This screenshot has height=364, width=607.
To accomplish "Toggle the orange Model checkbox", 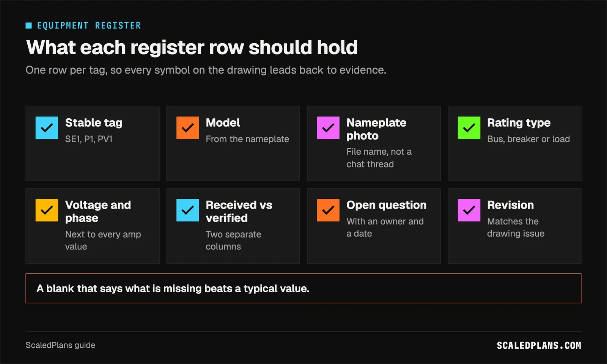I will 187,128.
